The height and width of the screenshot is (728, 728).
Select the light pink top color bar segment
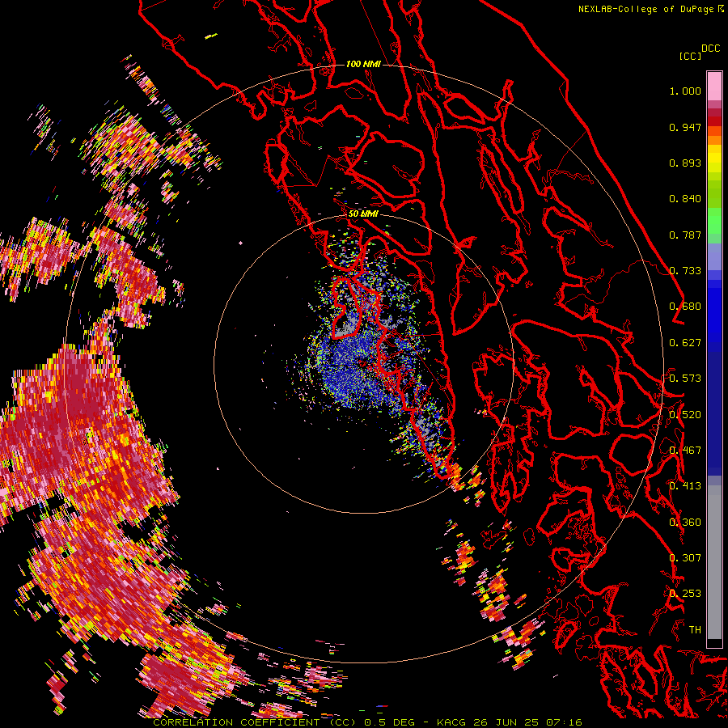click(x=714, y=87)
